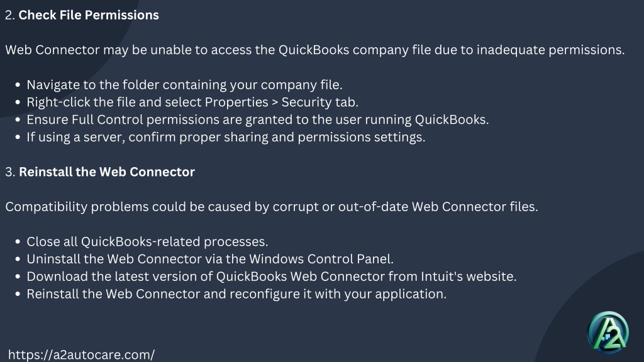The image size is (644, 362).
Task: Click the 'Compatibility problems could be caused' sentence
Action: pyautogui.click(x=272, y=207)
